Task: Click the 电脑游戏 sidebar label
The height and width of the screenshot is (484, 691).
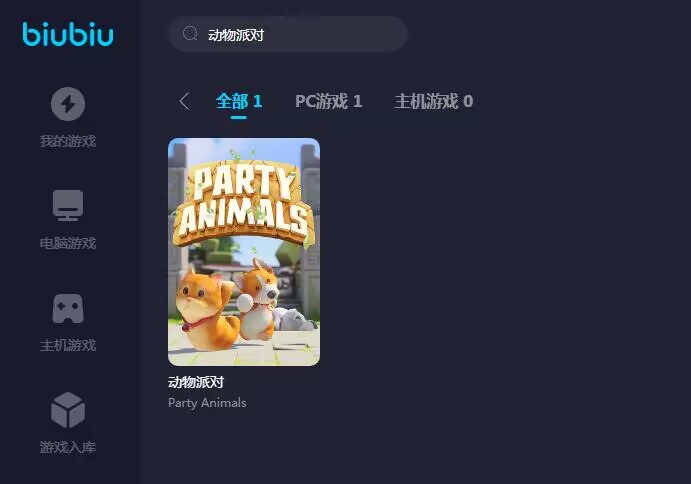Action: point(68,243)
